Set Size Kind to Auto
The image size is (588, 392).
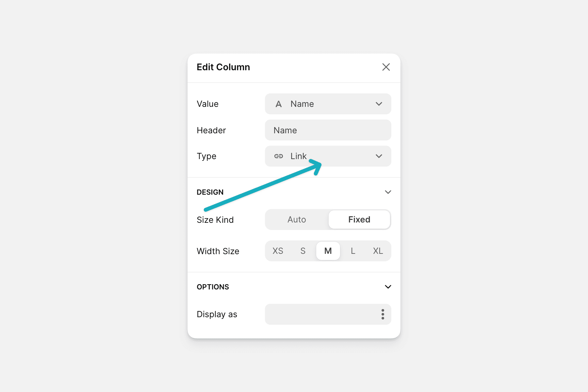pyautogui.click(x=297, y=220)
